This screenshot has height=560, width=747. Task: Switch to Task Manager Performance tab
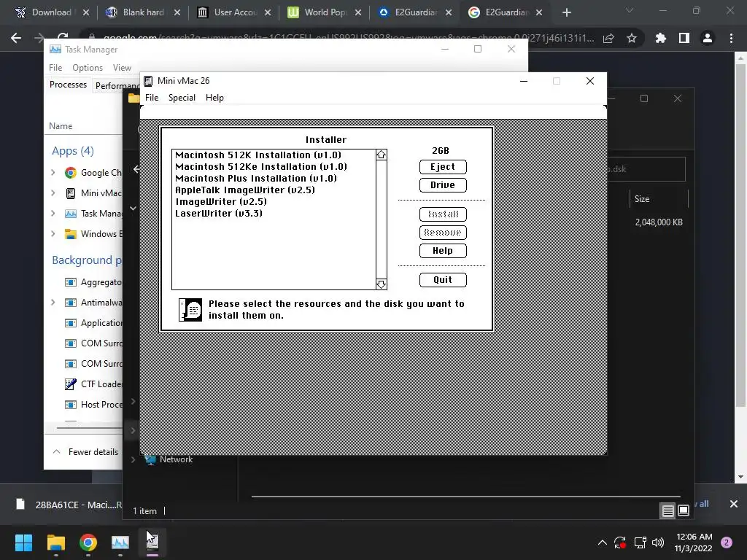point(117,86)
